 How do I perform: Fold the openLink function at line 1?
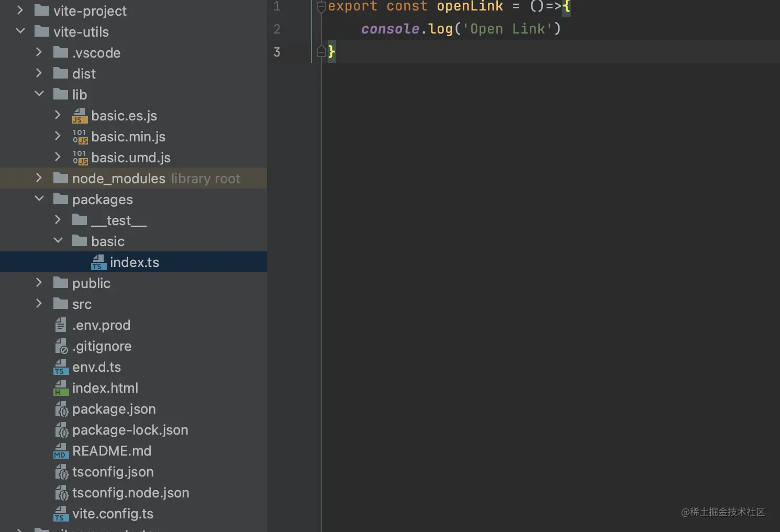(x=321, y=7)
